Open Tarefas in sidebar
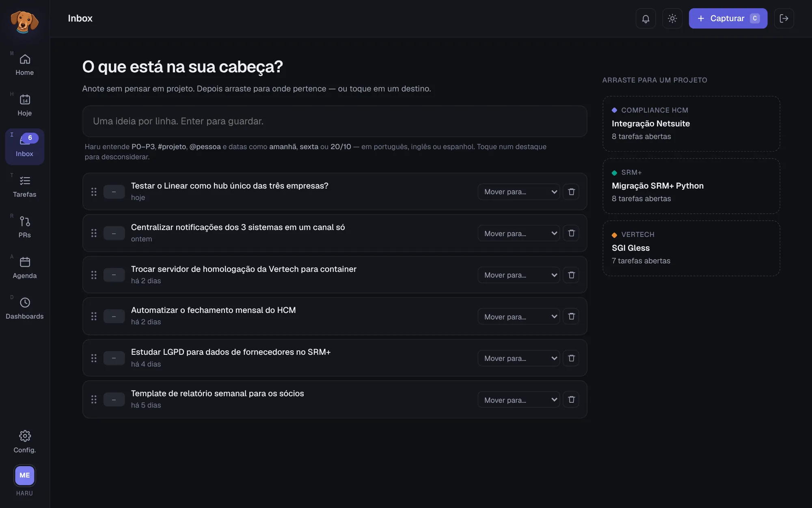 (25, 187)
